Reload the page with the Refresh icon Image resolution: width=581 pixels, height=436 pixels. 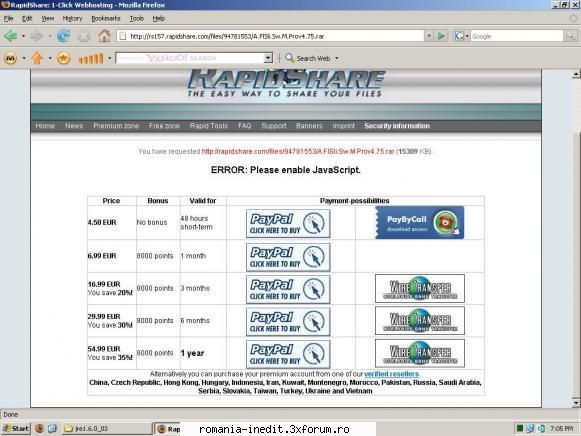[x=64, y=36]
